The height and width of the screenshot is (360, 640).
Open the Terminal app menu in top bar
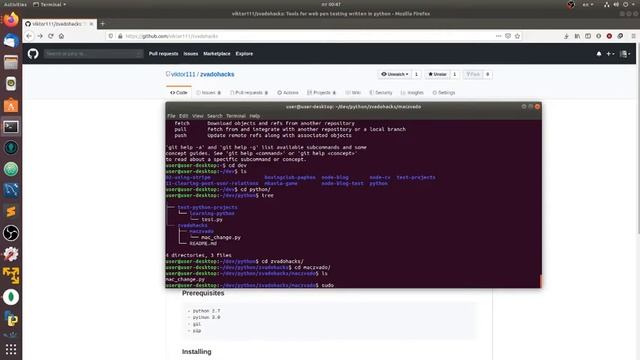coord(49,4)
